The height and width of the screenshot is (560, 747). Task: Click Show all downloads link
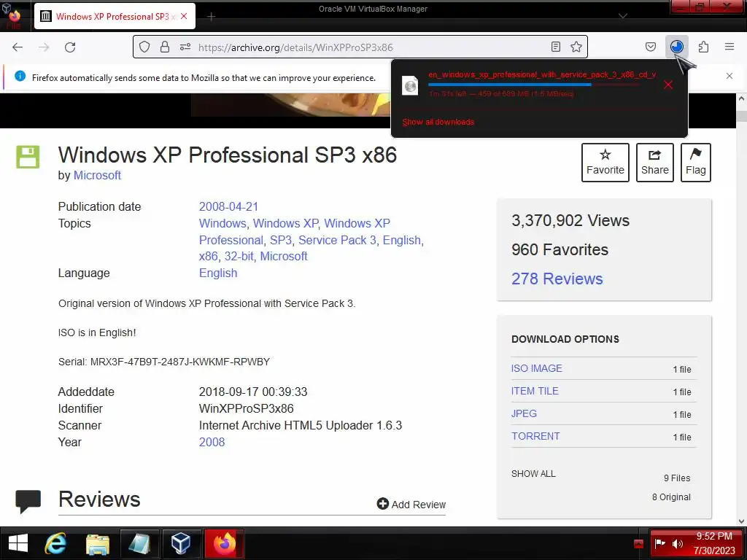(438, 122)
